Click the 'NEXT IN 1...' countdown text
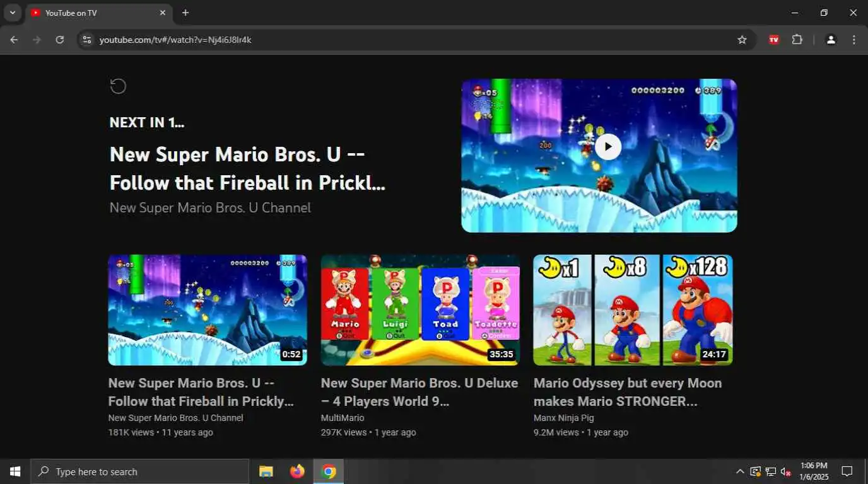 [147, 122]
